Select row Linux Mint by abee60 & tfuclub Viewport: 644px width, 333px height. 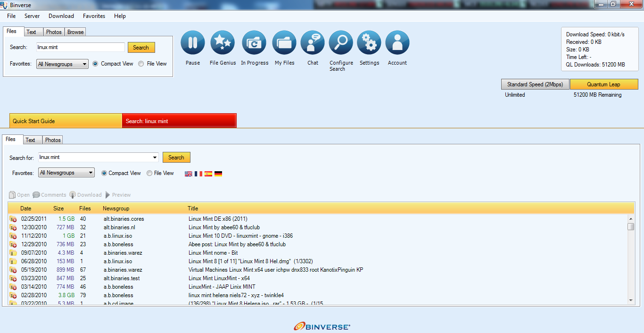pyautogui.click(x=318, y=227)
